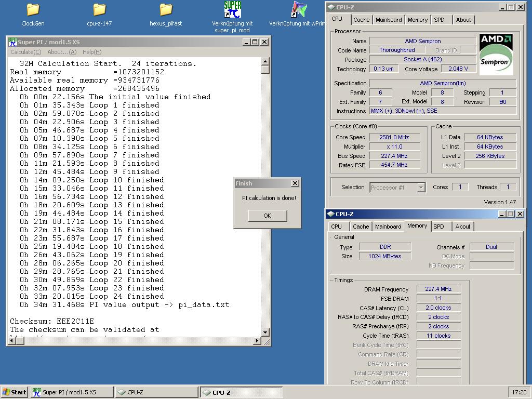Click DRAM Frequency 227.4 MHz value

point(438,289)
